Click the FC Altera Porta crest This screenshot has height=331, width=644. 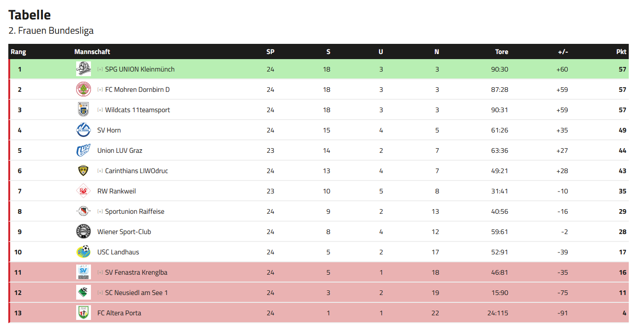point(84,313)
